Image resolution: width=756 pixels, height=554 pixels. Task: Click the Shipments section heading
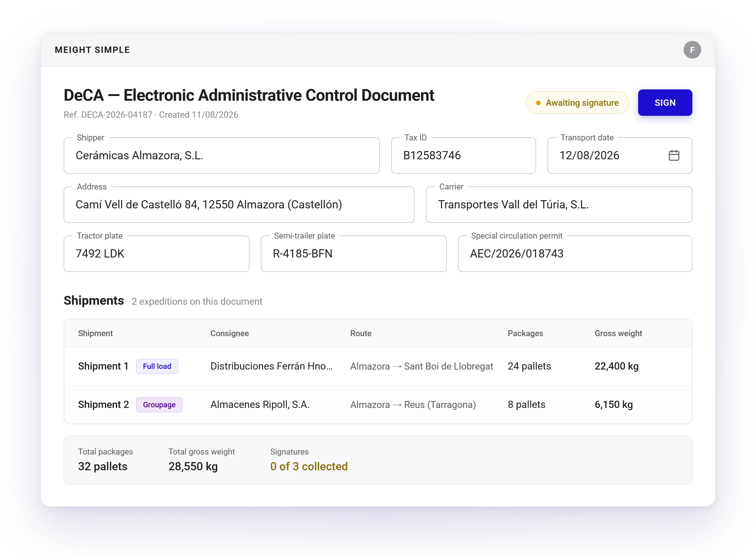click(94, 301)
